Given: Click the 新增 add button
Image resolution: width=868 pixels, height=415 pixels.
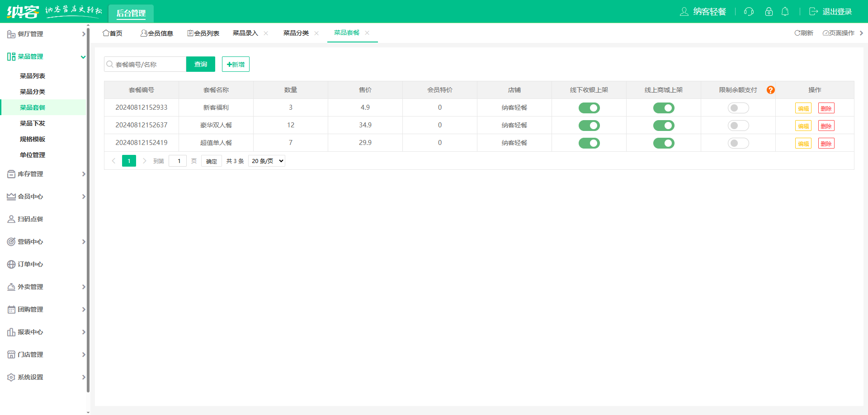Looking at the screenshot, I should click(236, 64).
